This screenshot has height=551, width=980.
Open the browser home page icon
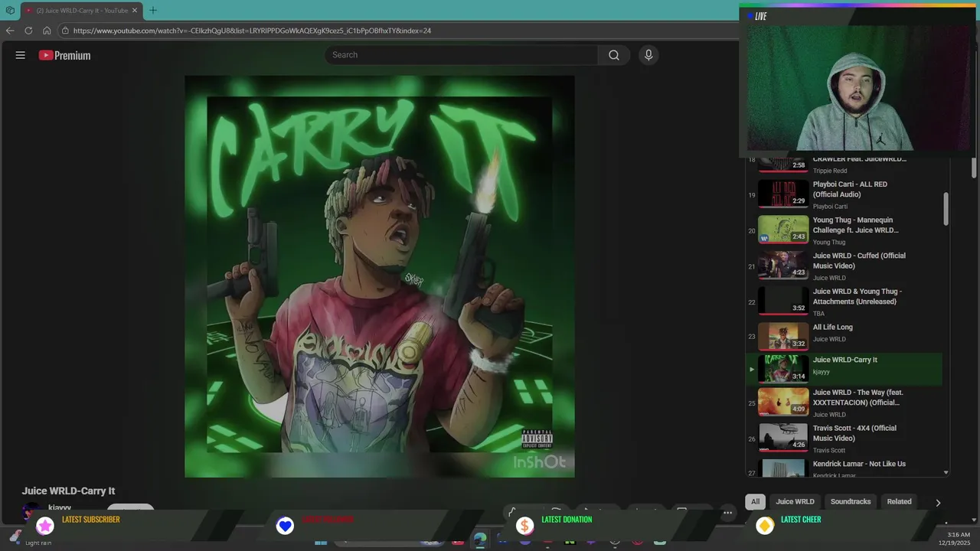click(47, 31)
